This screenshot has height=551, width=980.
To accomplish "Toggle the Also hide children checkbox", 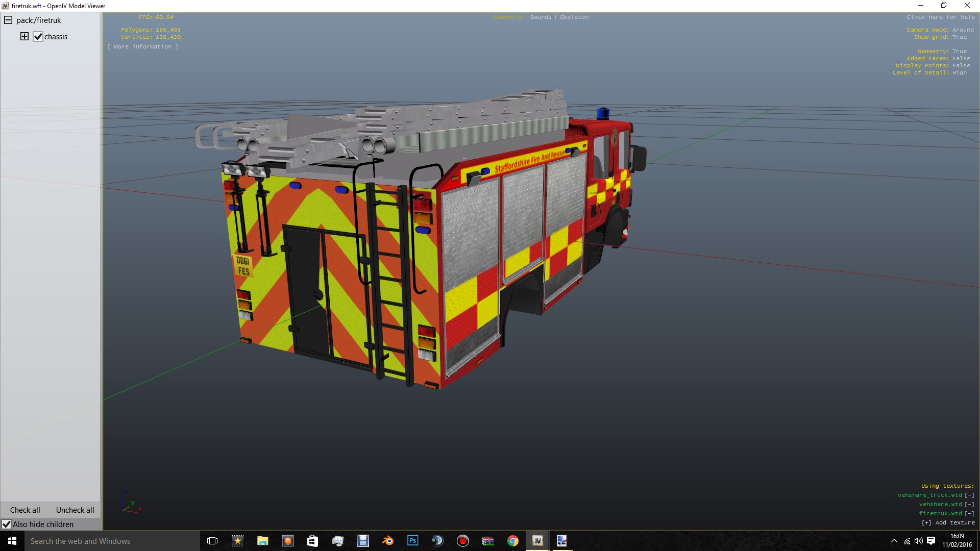I will click(x=7, y=524).
